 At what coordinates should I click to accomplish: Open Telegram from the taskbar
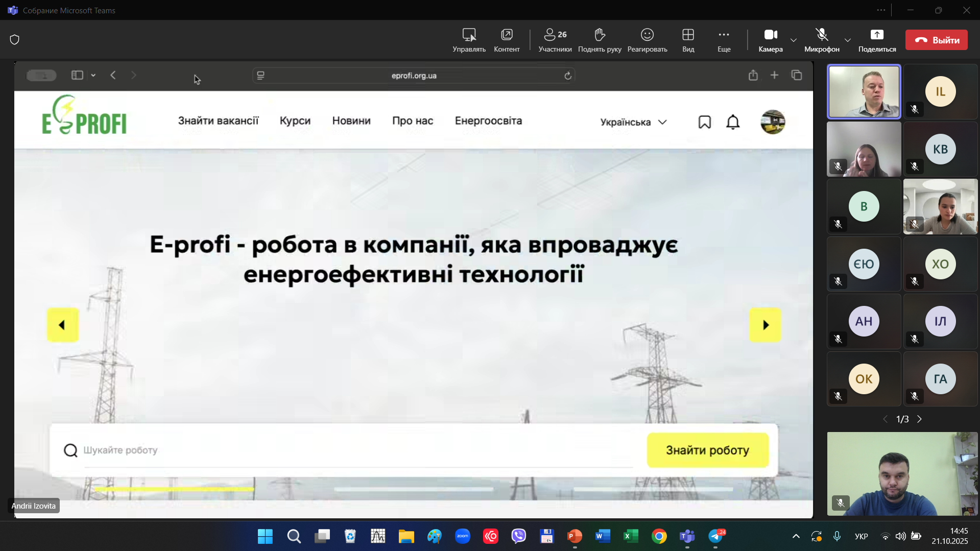pyautogui.click(x=716, y=536)
